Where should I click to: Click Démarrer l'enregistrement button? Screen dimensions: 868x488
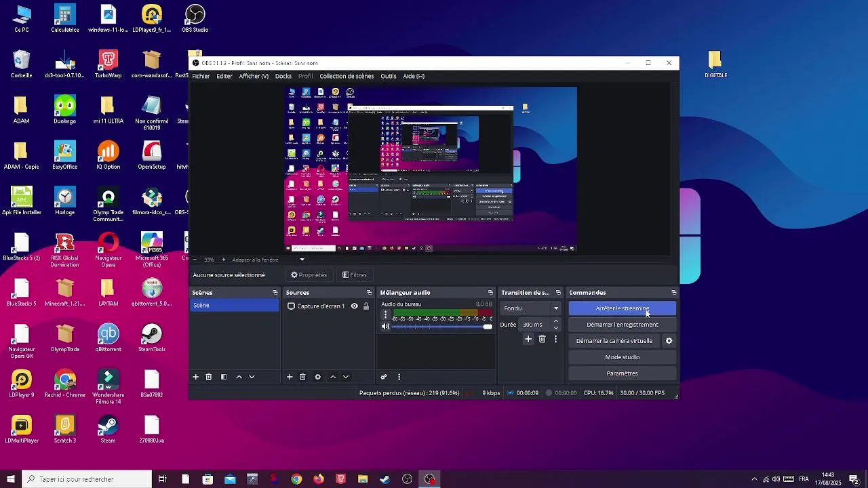(x=622, y=325)
